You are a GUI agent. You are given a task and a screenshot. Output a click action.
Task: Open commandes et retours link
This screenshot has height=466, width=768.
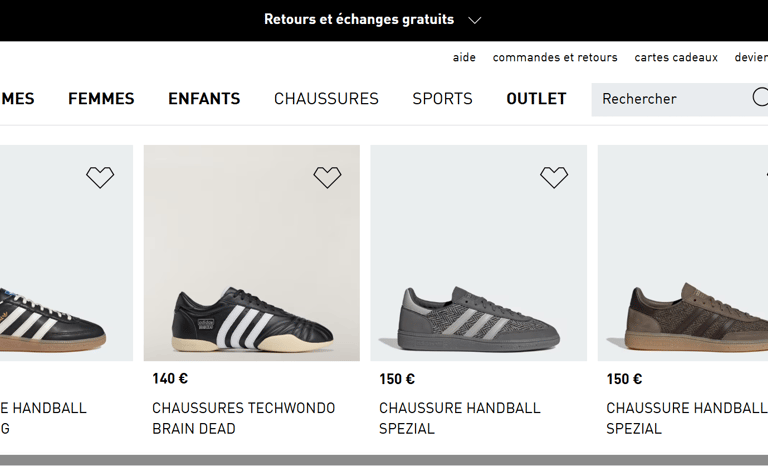[x=555, y=58]
